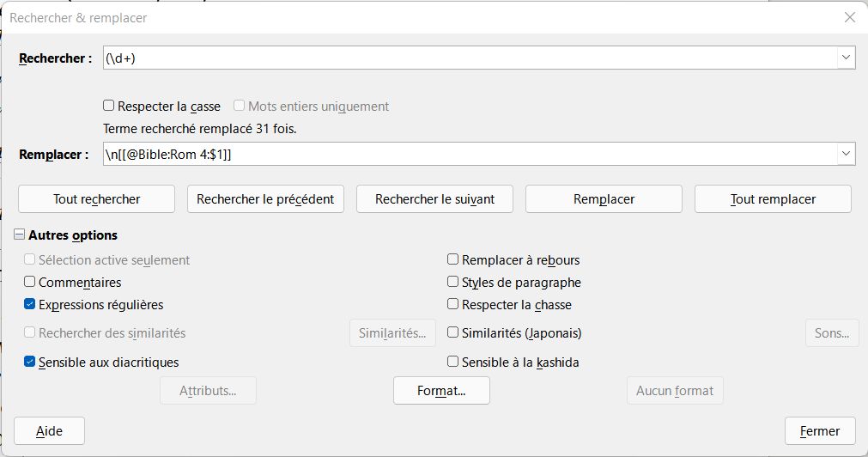Click the Tout rechercher button

(x=96, y=198)
